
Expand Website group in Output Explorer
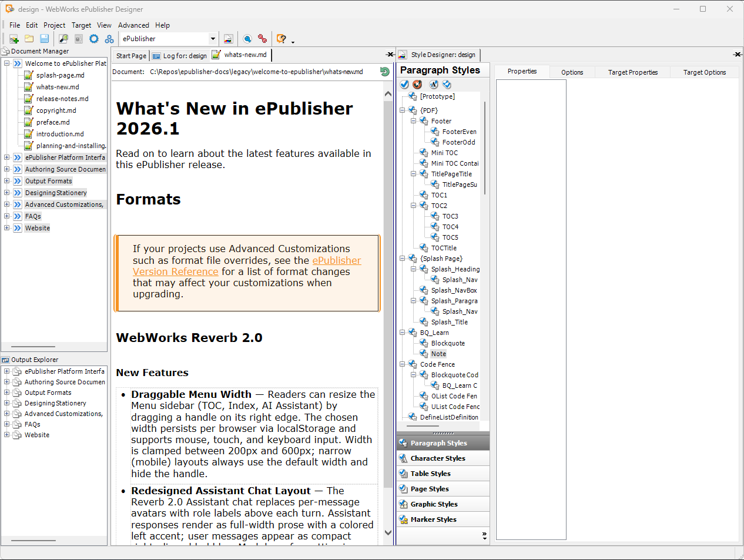pyautogui.click(x=6, y=435)
